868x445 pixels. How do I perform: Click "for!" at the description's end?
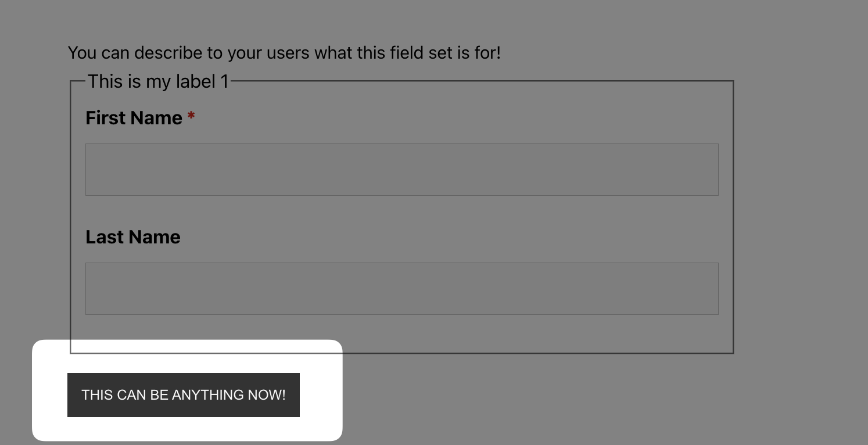click(487, 53)
